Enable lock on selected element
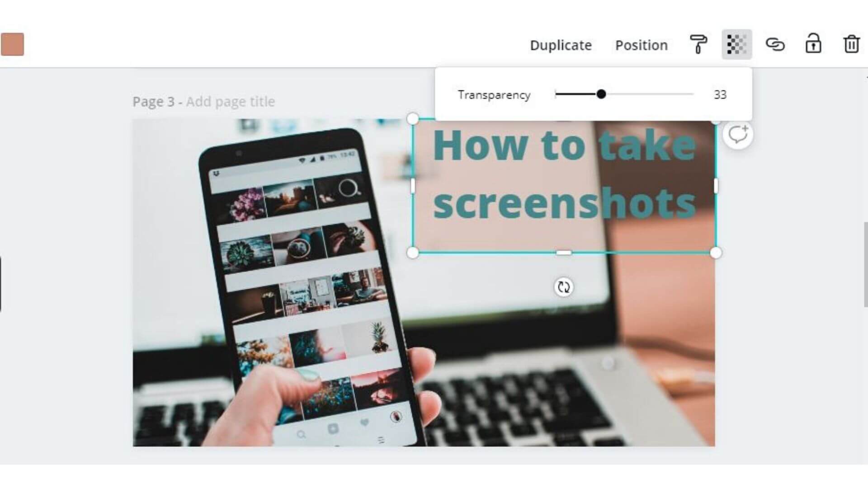Image resolution: width=868 pixels, height=488 pixels. [x=812, y=44]
